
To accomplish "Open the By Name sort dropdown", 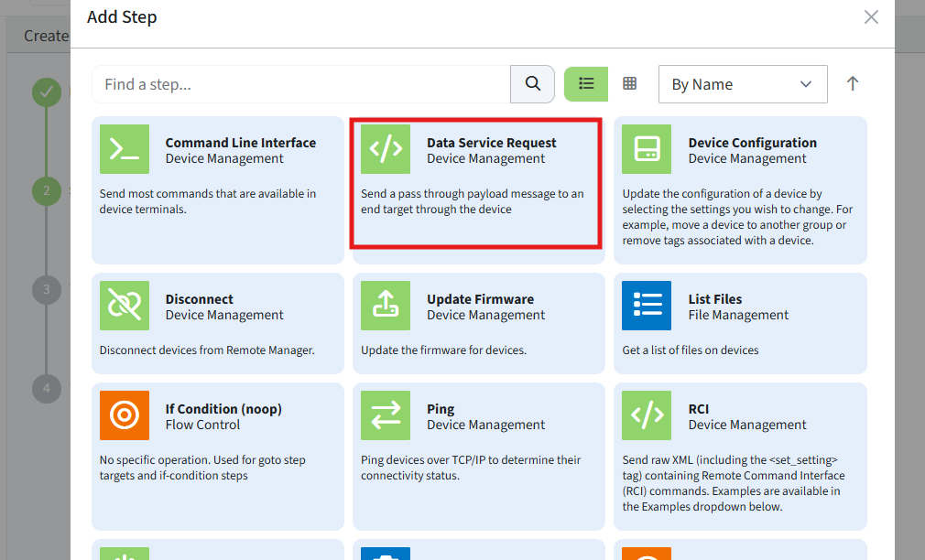I will 742,84.
